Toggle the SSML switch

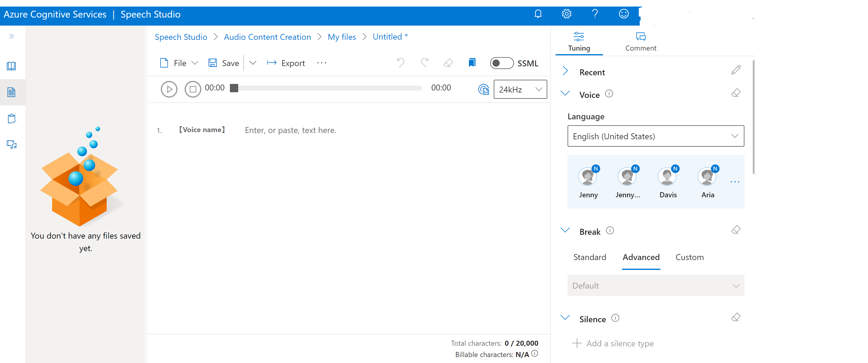[501, 63]
